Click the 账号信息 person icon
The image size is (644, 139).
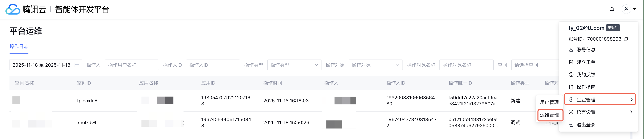571,50
